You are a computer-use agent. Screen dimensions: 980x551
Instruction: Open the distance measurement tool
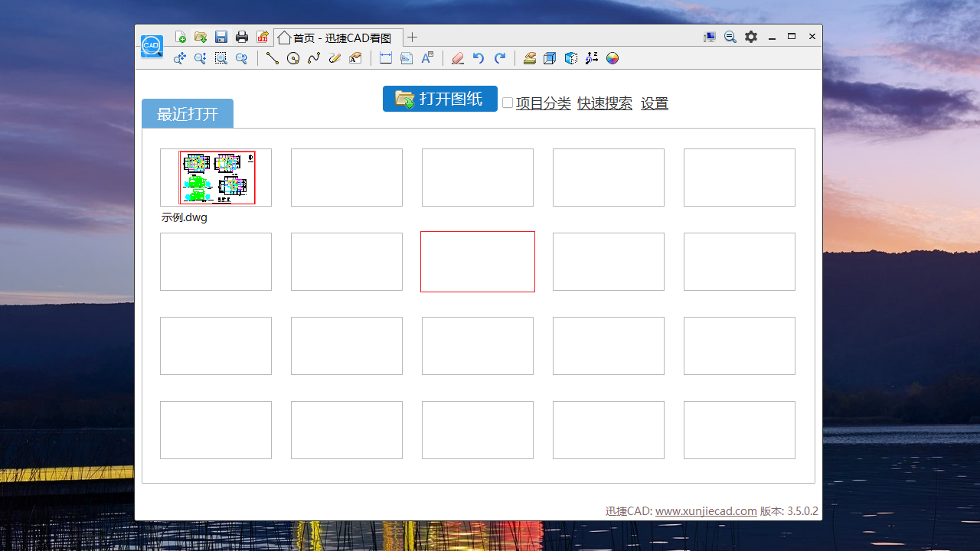coord(386,57)
